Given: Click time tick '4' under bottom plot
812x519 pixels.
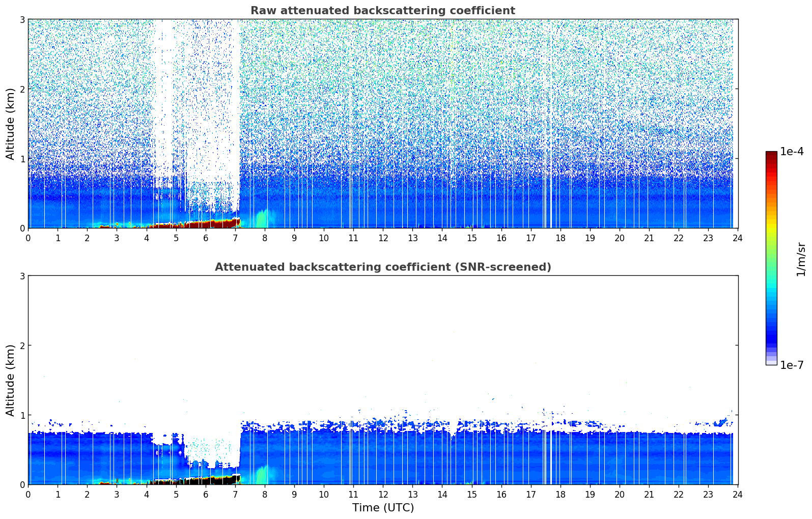Looking at the screenshot, I should click(147, 494).
